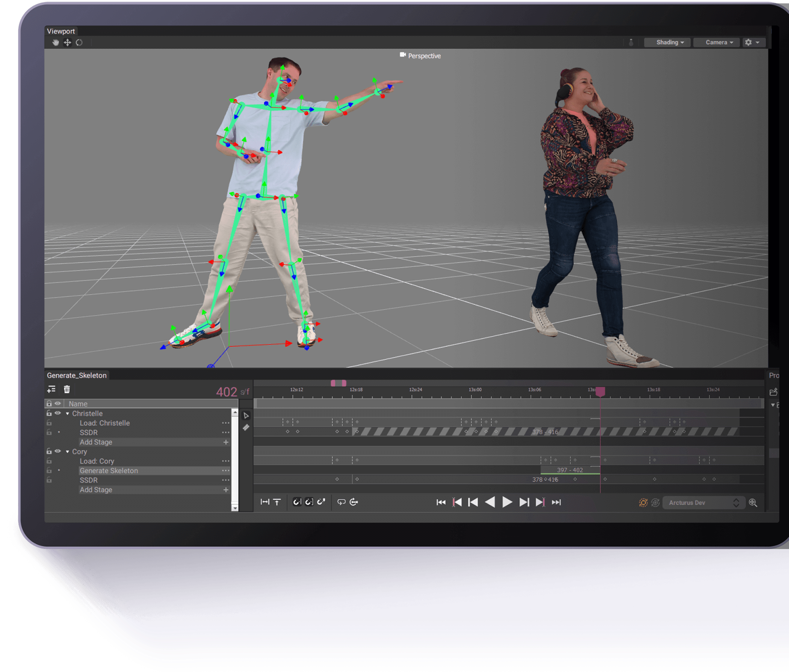Image resolution: width=789 pixels, height=672 pixels.
Task: Toggle visibility eye for Christelle track
Action: click(58, 413)
